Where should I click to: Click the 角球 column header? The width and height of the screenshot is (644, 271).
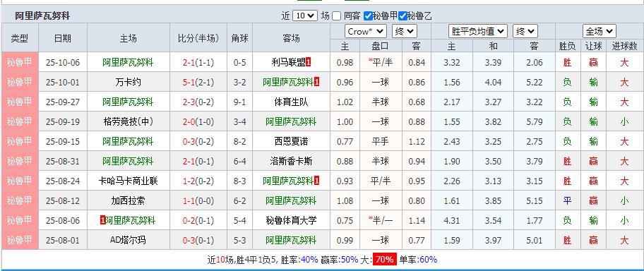(239, 38)
